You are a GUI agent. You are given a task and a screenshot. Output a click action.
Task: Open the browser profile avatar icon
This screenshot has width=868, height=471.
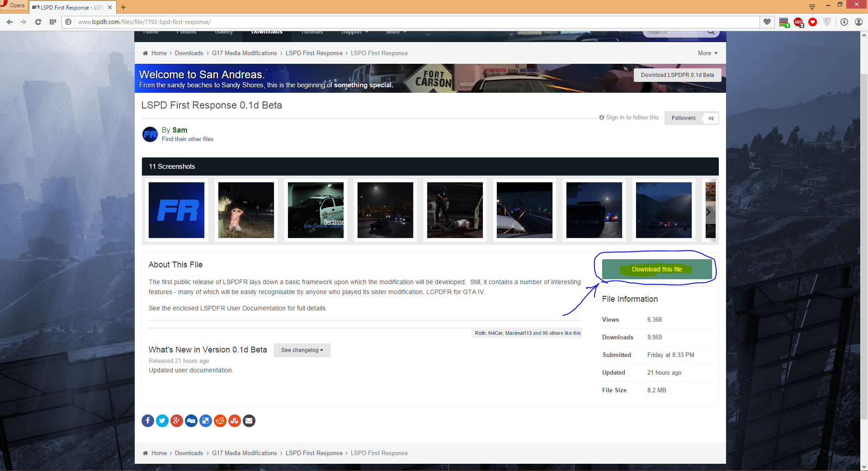pyautogui.click(x=859, y=22)
